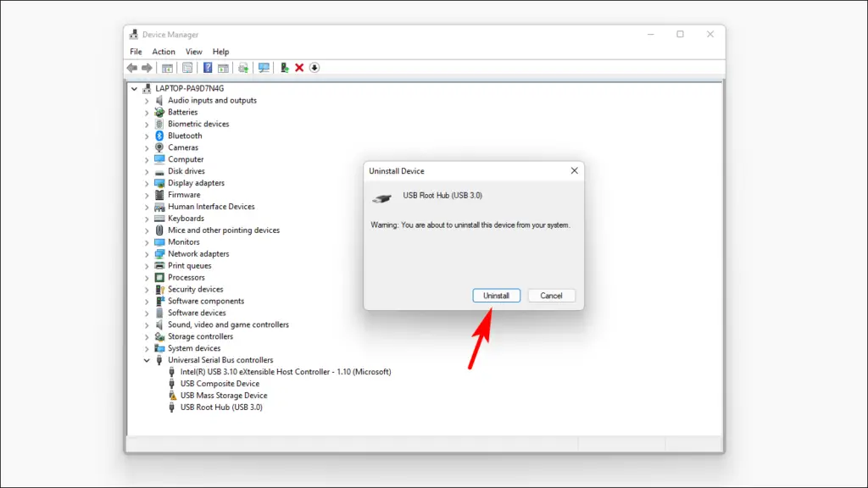Expand the System devices chevron
This screenshot has width=868, height=488.
147,348
